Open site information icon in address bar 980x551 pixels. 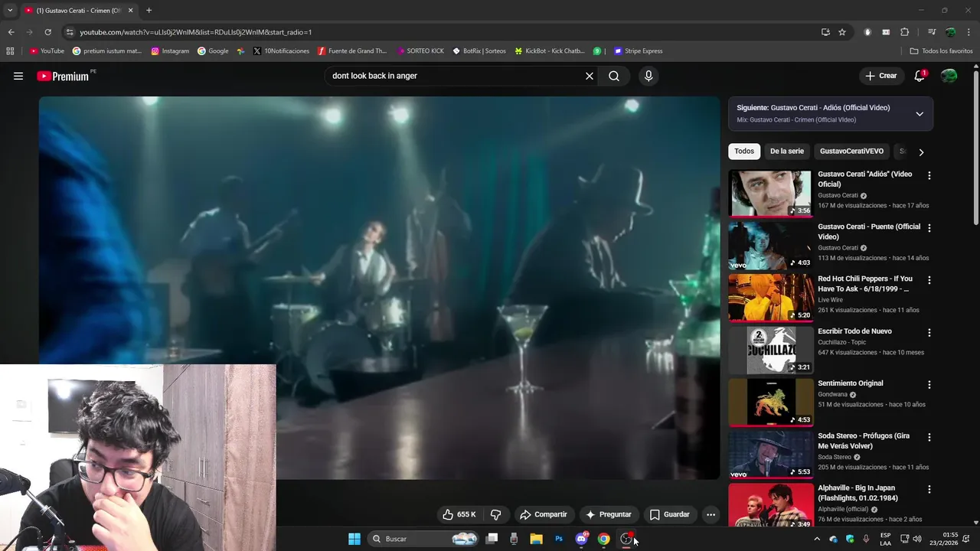click(70, 32)
